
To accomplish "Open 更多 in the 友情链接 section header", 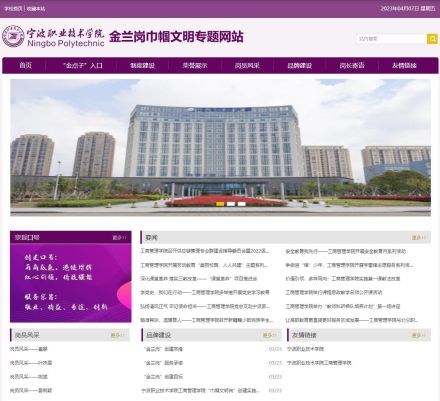I will tap(419, 335).
